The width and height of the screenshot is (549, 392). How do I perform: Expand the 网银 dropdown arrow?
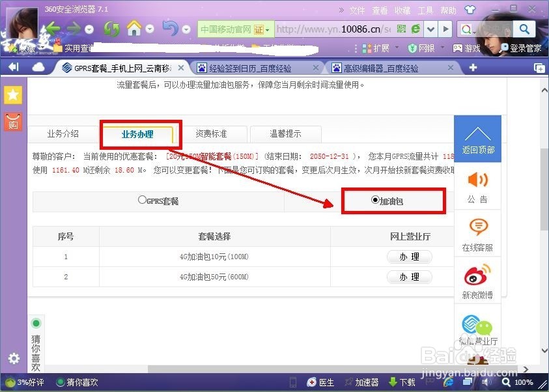click(442, 48)
